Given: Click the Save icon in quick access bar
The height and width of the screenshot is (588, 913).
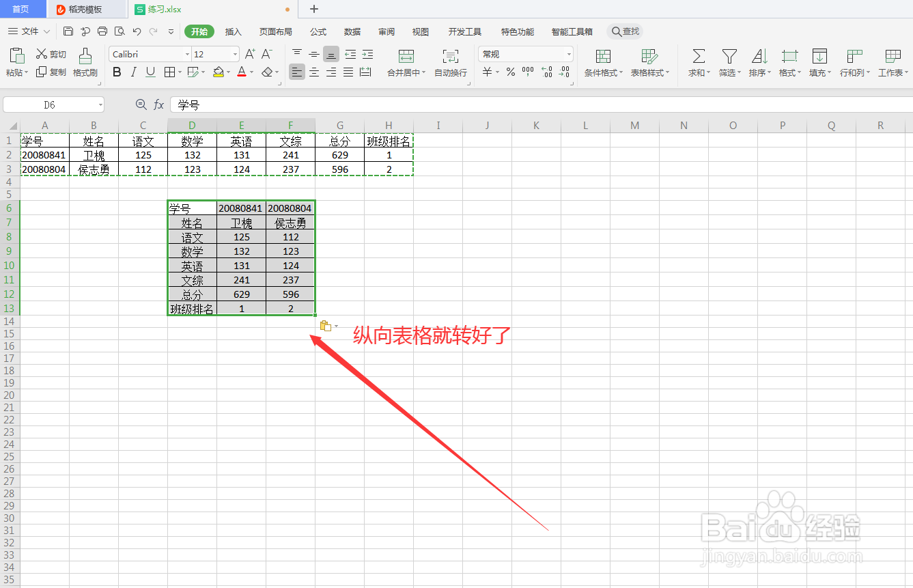Looking at the screenshot, I should coord(68,31).
